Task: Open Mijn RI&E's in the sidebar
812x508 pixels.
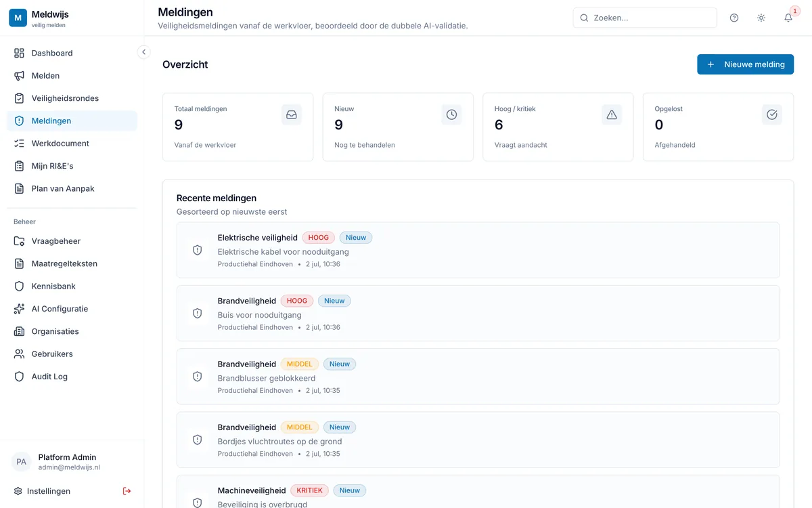Action: [72, 166]
